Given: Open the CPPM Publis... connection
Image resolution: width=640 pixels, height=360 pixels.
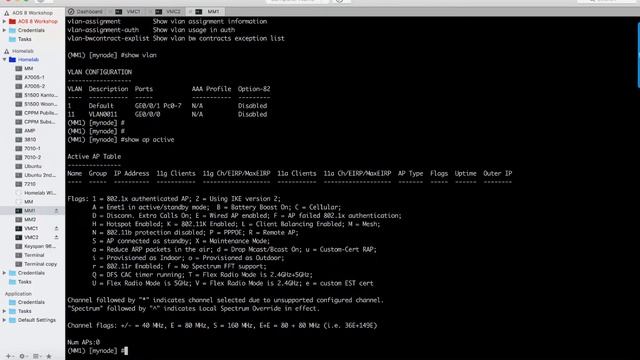Looking at the screenshot, I should (x=41, y=113).
